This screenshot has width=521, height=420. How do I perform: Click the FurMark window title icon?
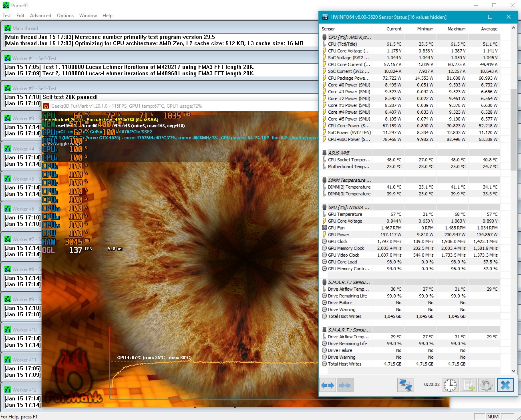46,106
